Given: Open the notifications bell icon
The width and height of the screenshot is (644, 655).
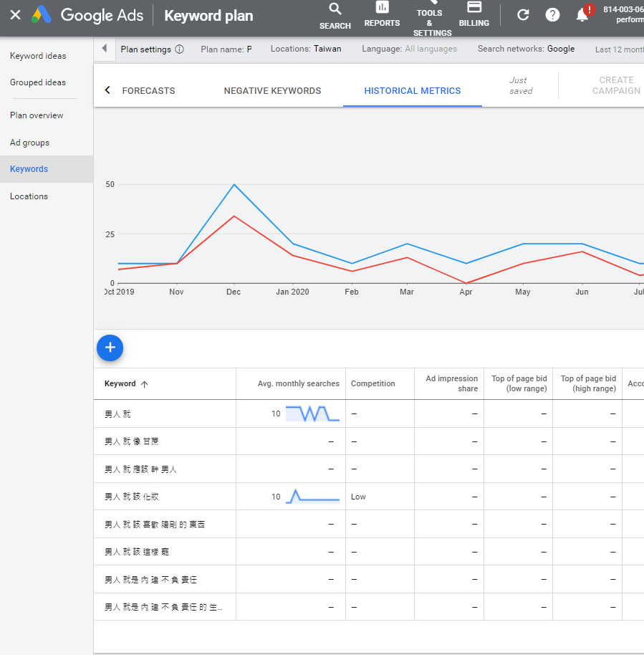Looking at the screenshot, I should click(x=582, y=15).
